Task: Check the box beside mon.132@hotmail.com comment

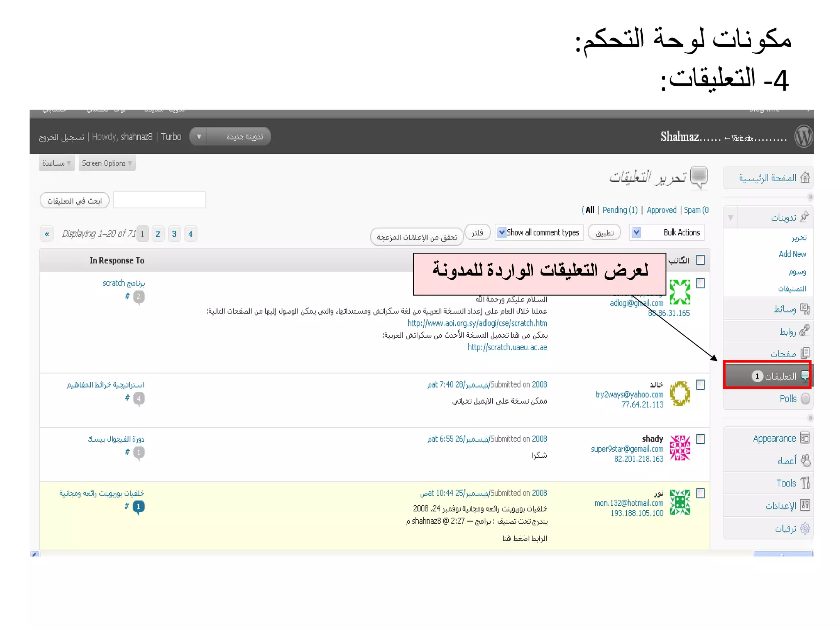Action: coord(701,493)
